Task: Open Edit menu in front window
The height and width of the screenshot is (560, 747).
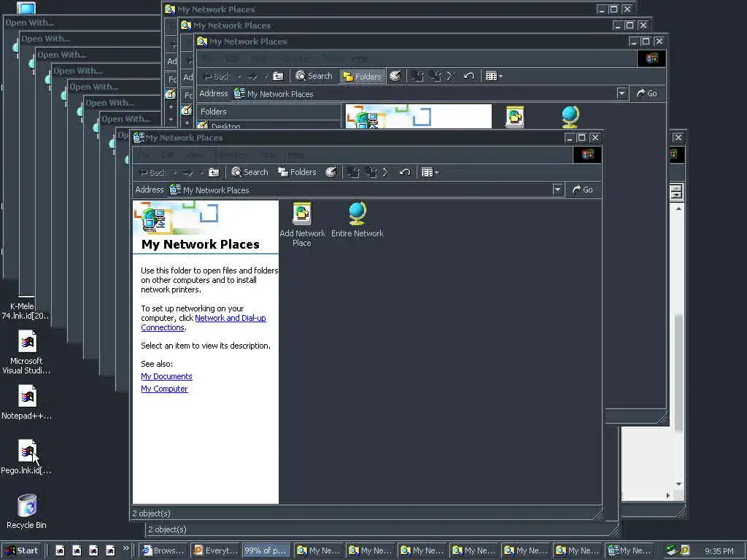Action: (168, 155)
